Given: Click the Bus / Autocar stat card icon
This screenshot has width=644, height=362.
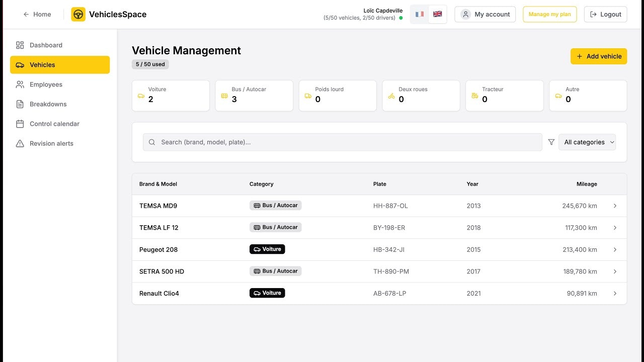Looking at the screenshot, I should pos(224,96).
